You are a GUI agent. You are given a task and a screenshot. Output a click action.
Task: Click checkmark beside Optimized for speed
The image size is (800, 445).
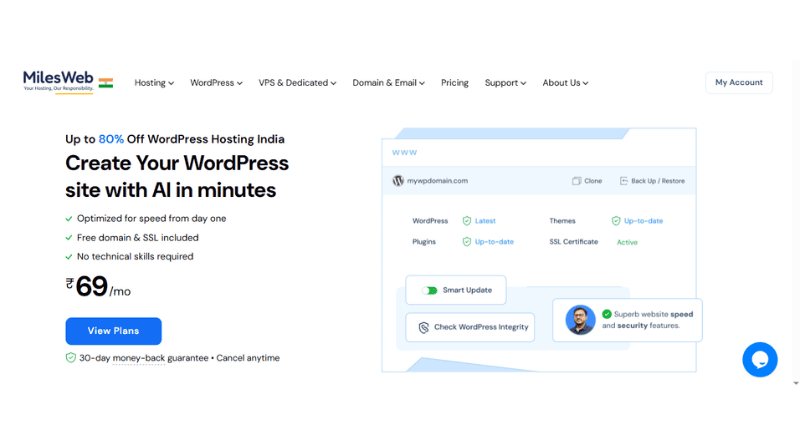(69, 219)
